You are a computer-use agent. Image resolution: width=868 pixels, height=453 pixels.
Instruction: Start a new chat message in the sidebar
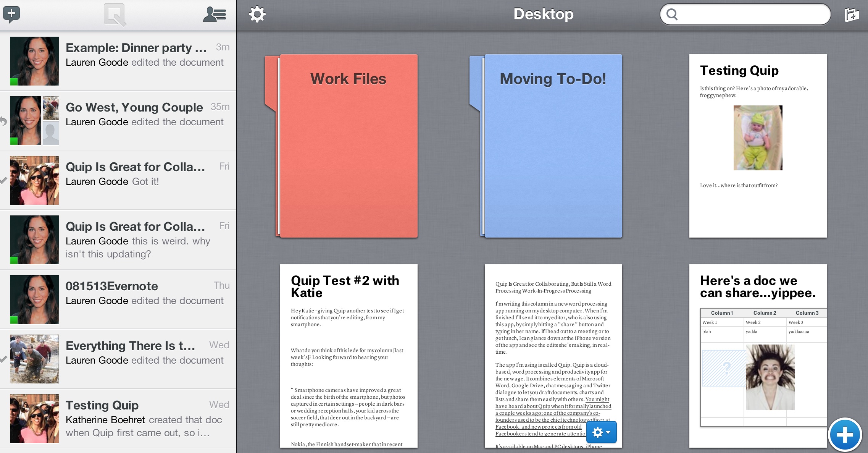[x=11, y=14]
